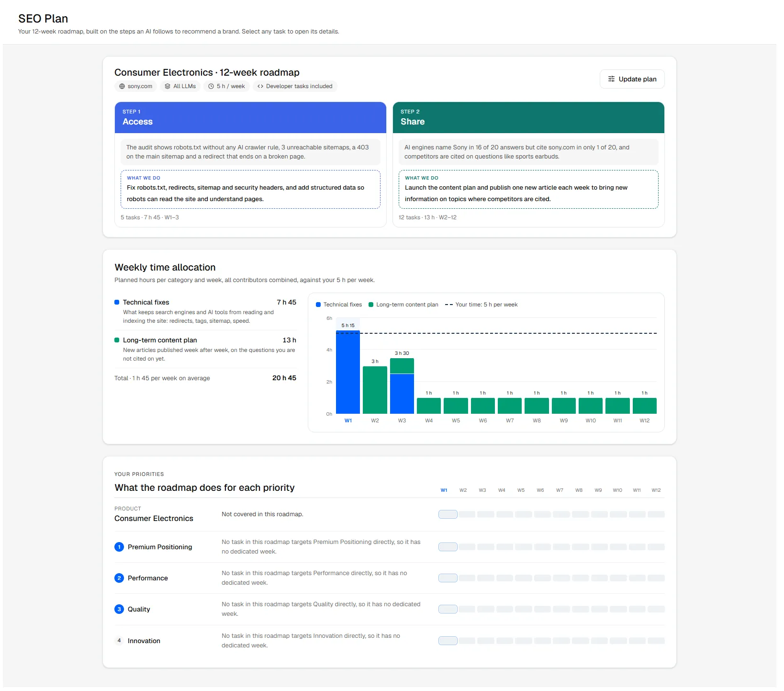The width and height of the screenshot is (784, 691).
Task: Click priority badge 2 for Performance
Action: (x=119, y=578)
